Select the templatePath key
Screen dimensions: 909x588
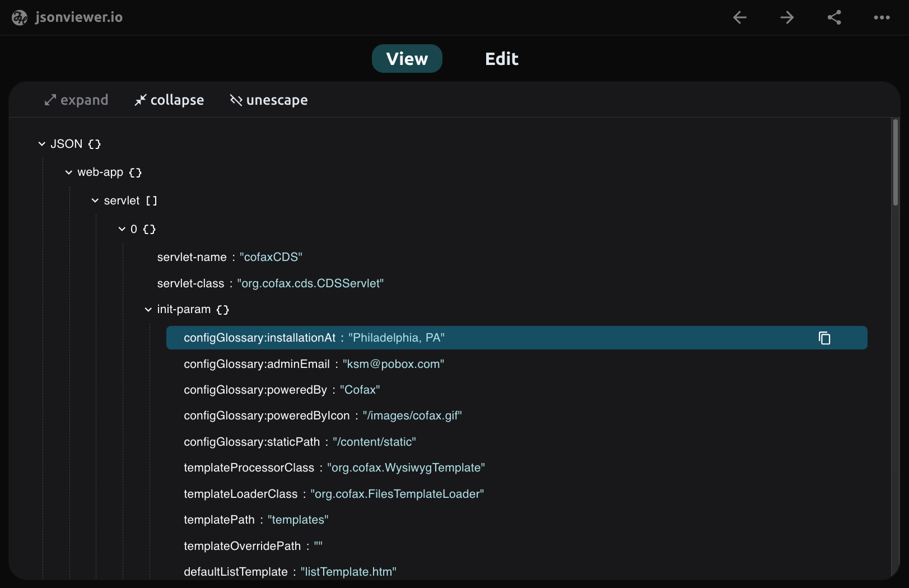pos(219,520)
